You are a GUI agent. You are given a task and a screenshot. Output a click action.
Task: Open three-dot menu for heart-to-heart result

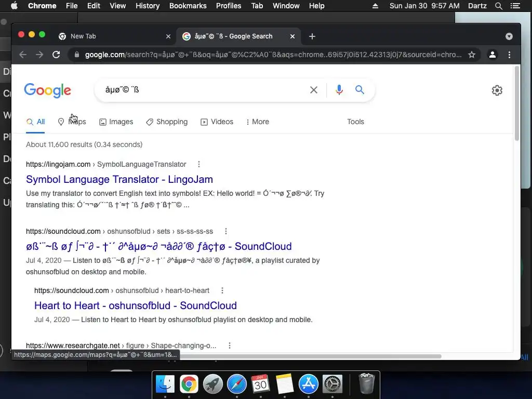point(222,290)
